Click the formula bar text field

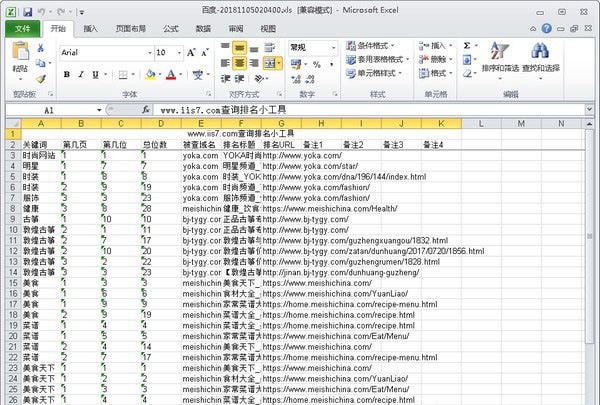click(x=369, y=110)
